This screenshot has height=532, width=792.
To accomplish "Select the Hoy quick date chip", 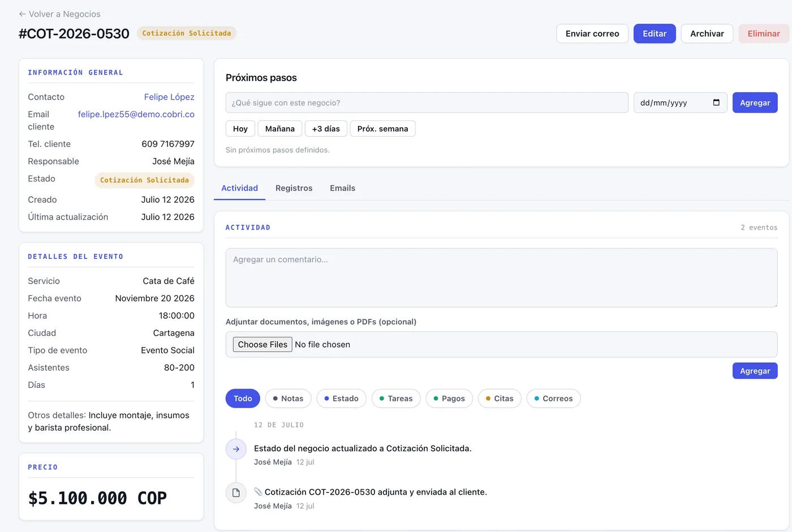I will (x=240, y=129).
